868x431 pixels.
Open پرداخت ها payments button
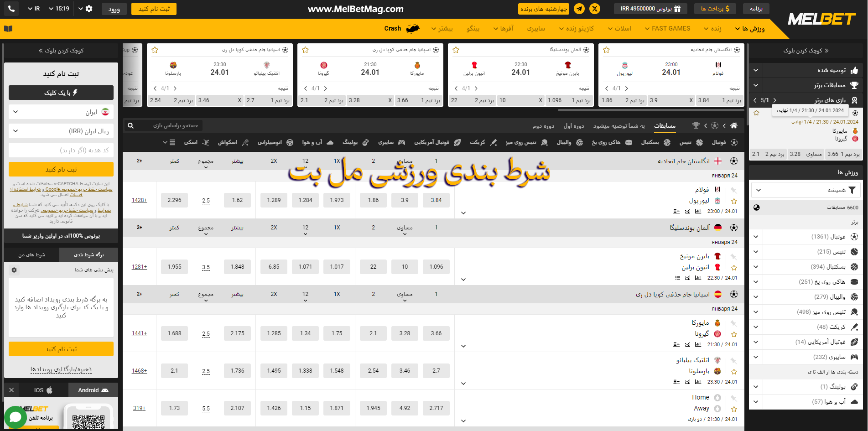click(x=715, y=9)
